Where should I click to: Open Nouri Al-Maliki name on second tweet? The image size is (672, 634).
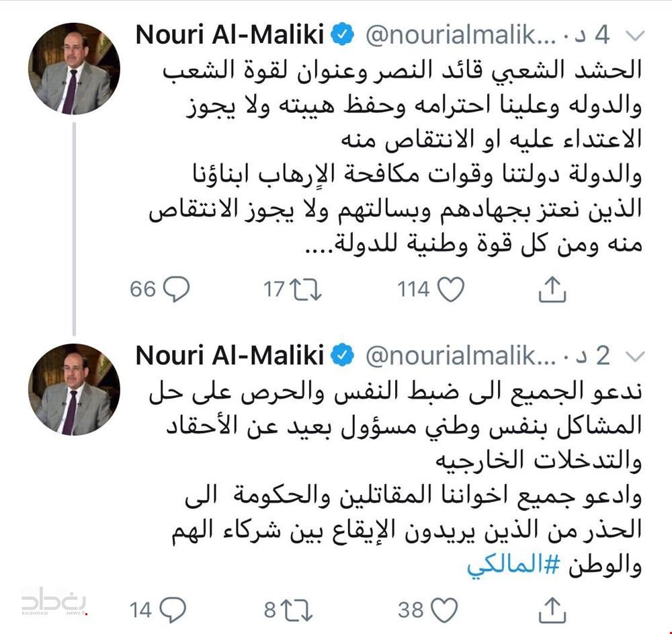[x=230, y=356]
